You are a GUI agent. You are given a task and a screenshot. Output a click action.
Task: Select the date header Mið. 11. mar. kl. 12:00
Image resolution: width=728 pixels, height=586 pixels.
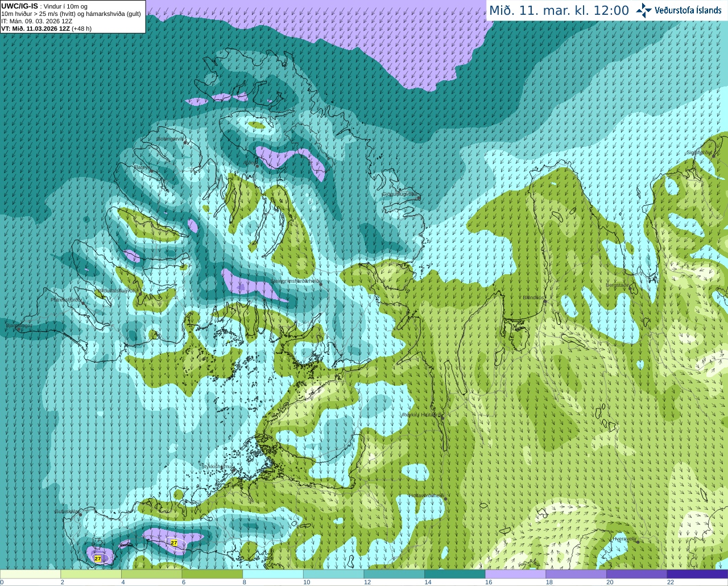(x=559, y=11)
